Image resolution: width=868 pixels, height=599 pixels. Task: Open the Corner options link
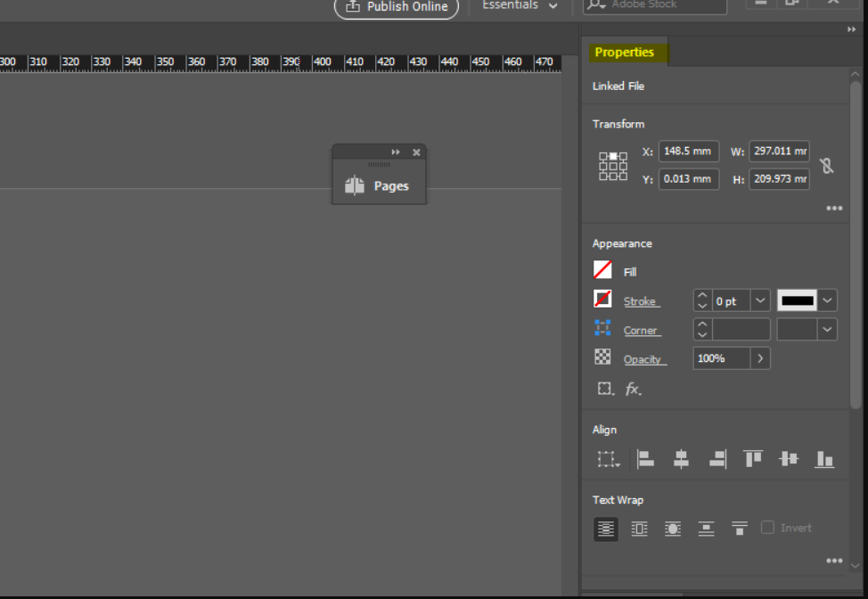[x=641, y=331]
